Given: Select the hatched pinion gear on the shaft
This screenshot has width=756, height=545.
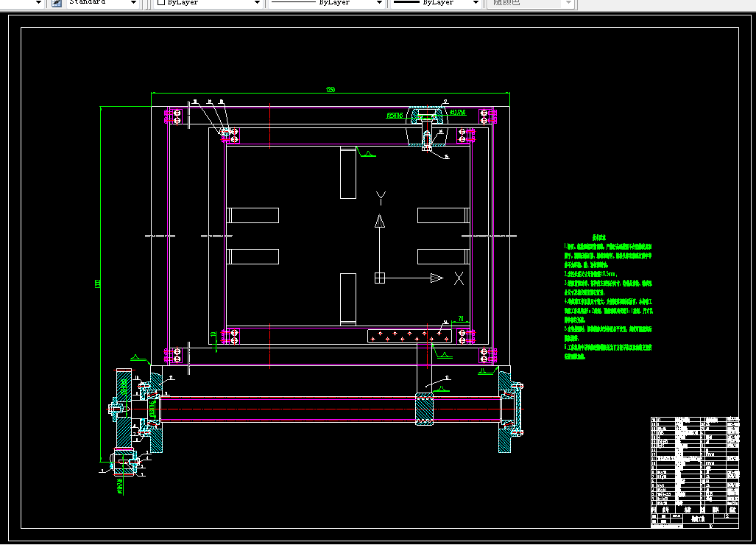Looking at the screenshot, I should coord(424,409).
